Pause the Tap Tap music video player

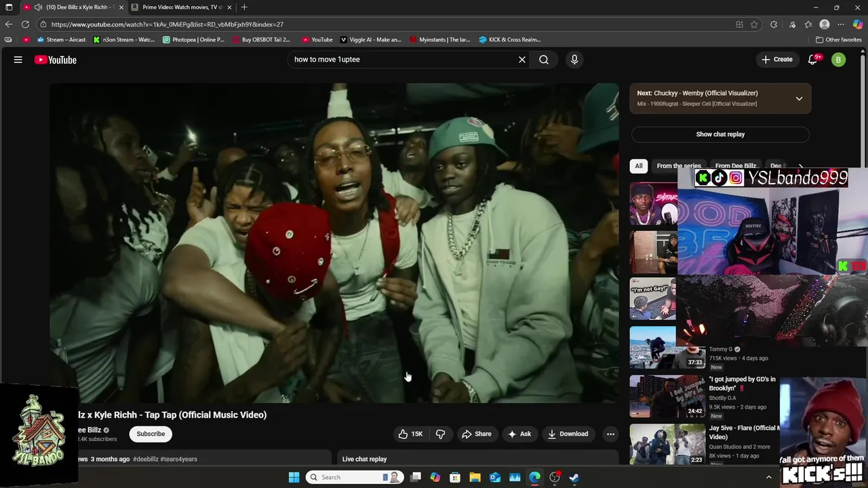coord(334,243)
